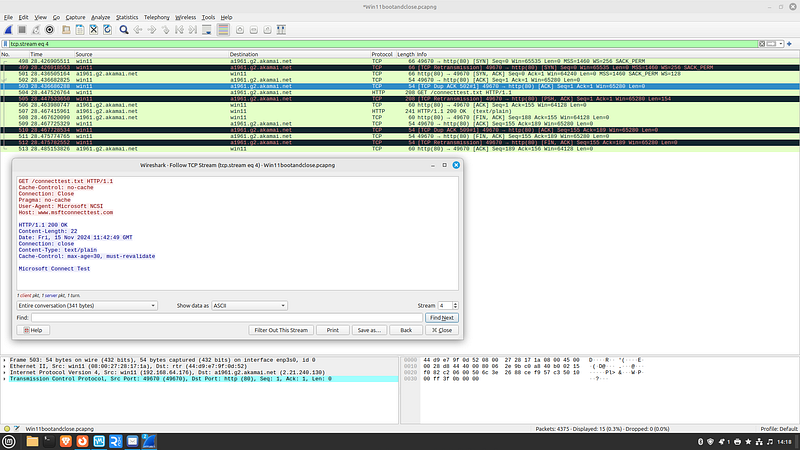Open the Statistics menu
This screenshot has height=450, width=800.
coord(127,17)
